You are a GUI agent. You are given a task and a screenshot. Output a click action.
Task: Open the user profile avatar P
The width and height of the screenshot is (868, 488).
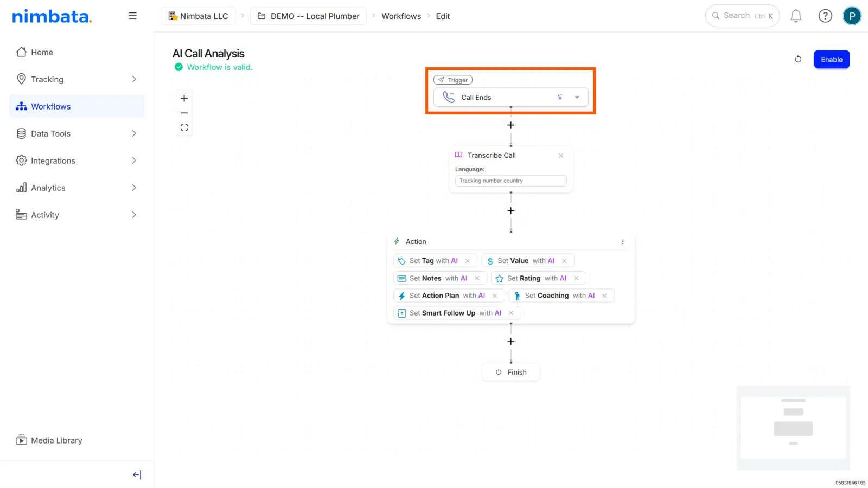852,16
